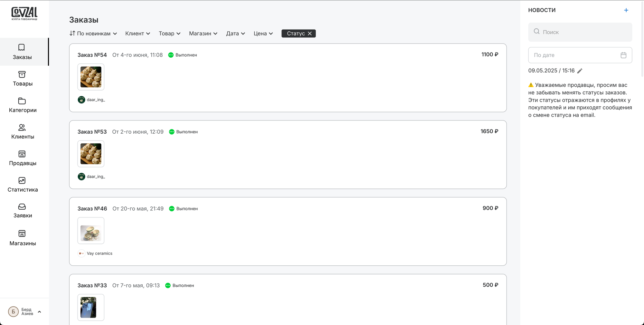
Task: Open the Продавцы section
Action: click(x=22, y=158)
